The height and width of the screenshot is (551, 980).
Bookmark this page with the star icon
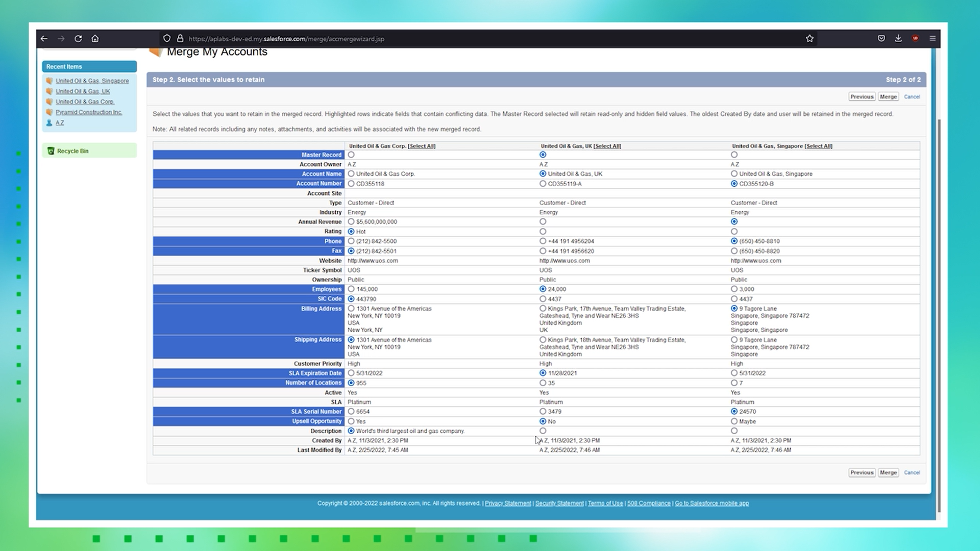click(810, 39)
